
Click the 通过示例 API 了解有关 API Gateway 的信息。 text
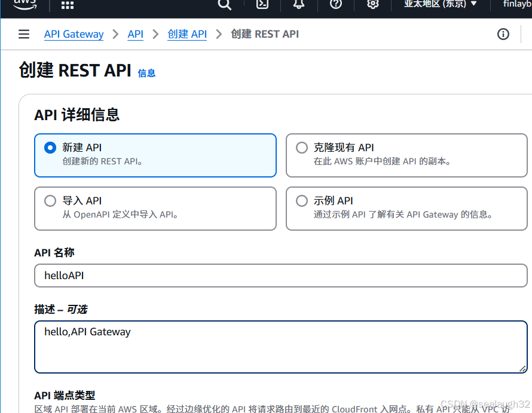pos(403,215)
